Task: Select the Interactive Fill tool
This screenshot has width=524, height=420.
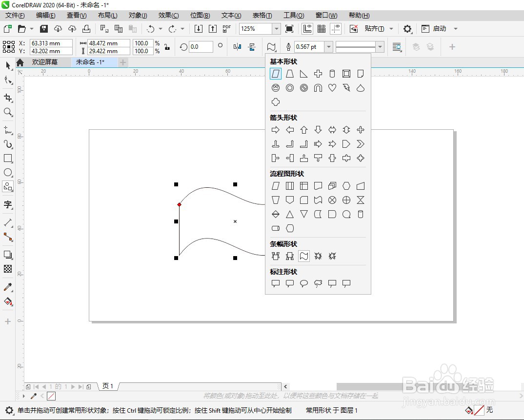Action: [8, 301]
